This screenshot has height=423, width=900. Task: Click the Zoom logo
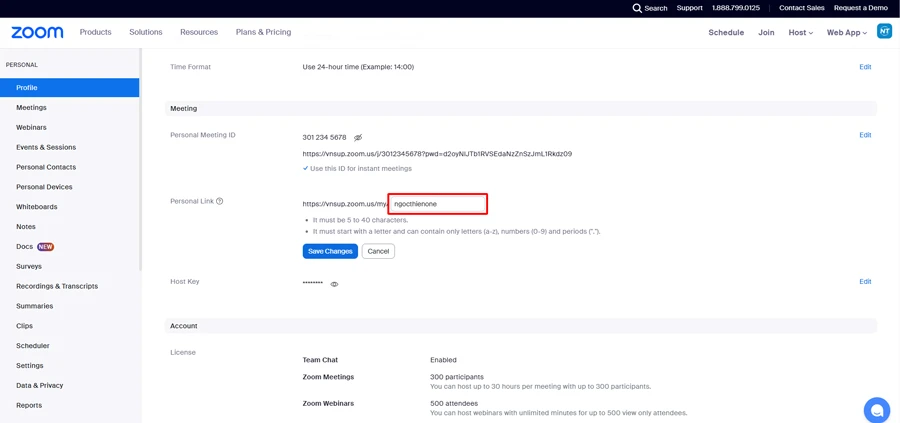point(37,33)
